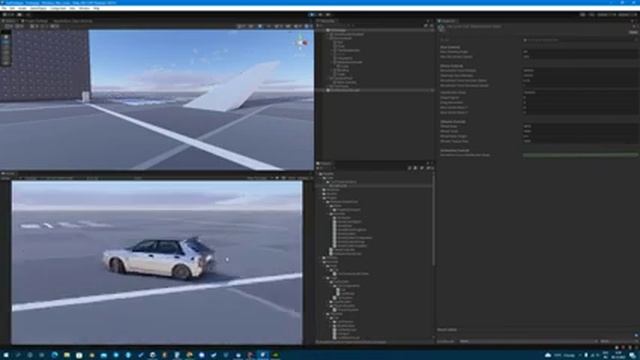The image size is (640, 360).
Task: Select the Move tool in the Scene overlay
Action: 6,42
